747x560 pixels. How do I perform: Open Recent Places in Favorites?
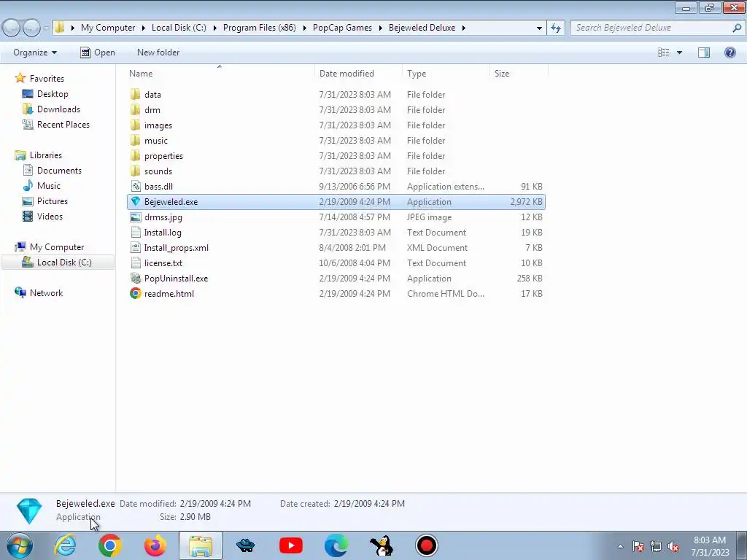click(x=63, y=124)
